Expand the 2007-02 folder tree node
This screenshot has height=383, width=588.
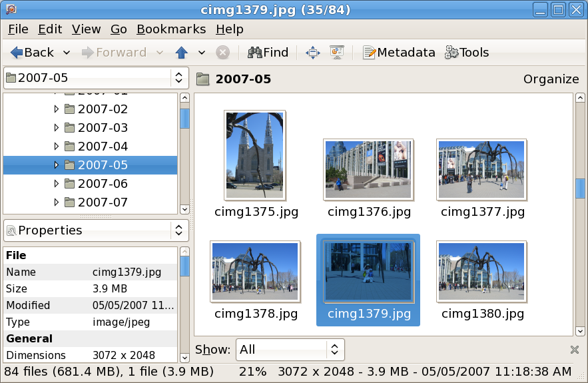(57, 109)
